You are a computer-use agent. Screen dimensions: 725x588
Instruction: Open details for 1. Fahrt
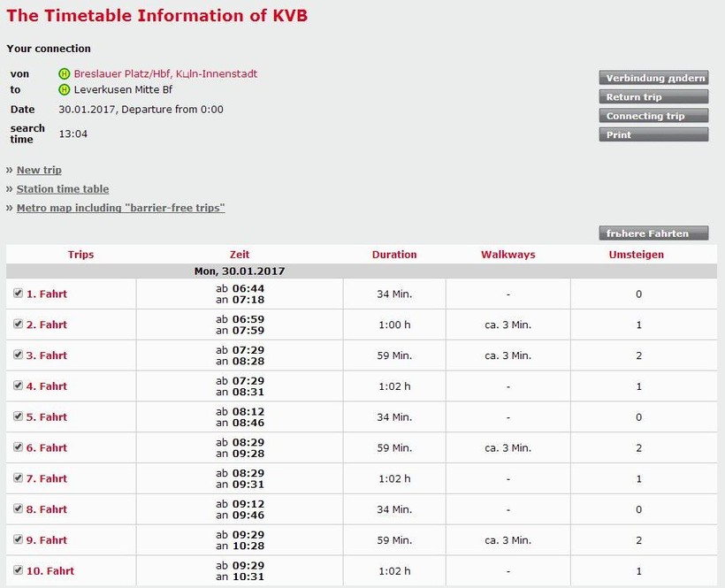tap(47, 294)
